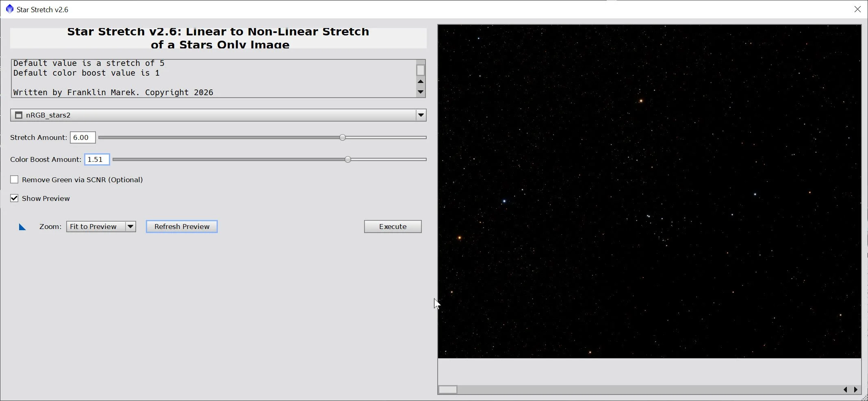Close the Star Stretch v2.6 window
868x401 pixels.
coord(857,9)
